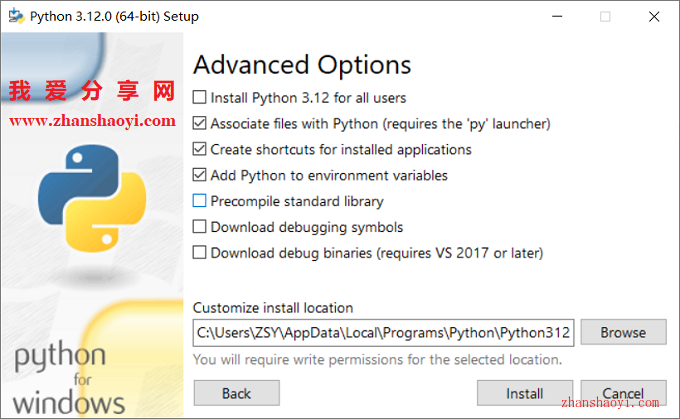This screenshot has width=680, height=419.
Task: Disable Add Python to environment variables
Action: tap(199, 175)
